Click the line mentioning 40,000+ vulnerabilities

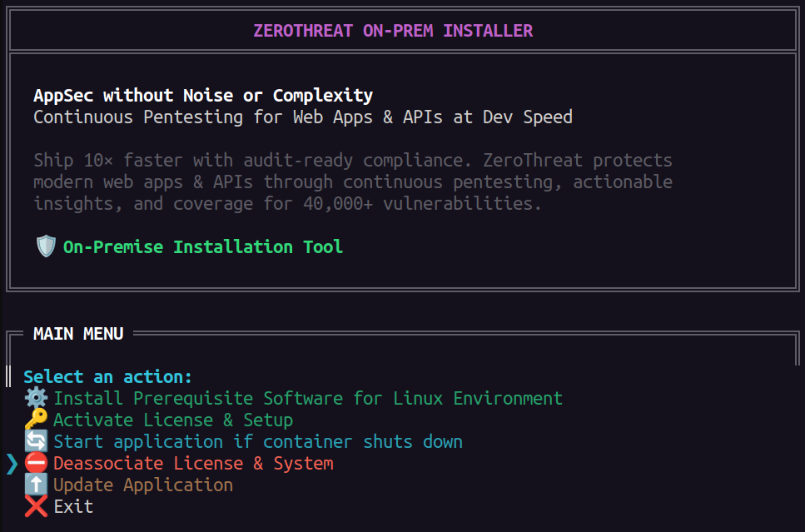(x=287, y=203)
